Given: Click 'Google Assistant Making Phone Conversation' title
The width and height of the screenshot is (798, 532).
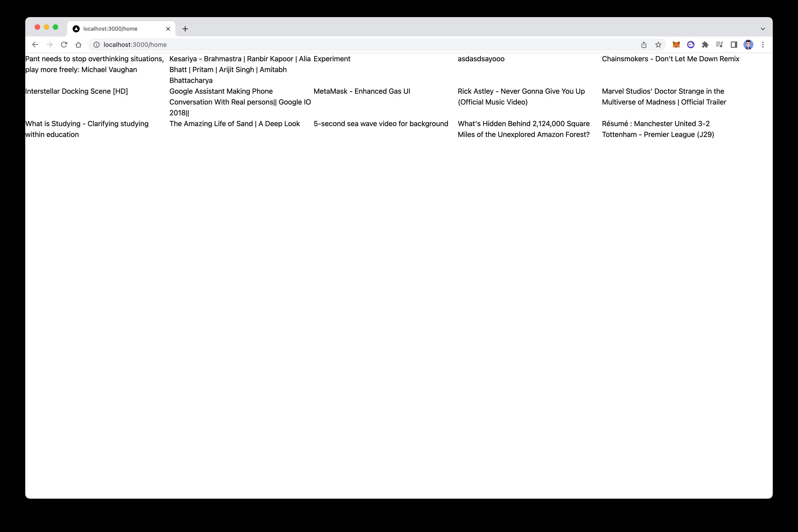Looking at the screenshot, I should [x=240, y=102].
